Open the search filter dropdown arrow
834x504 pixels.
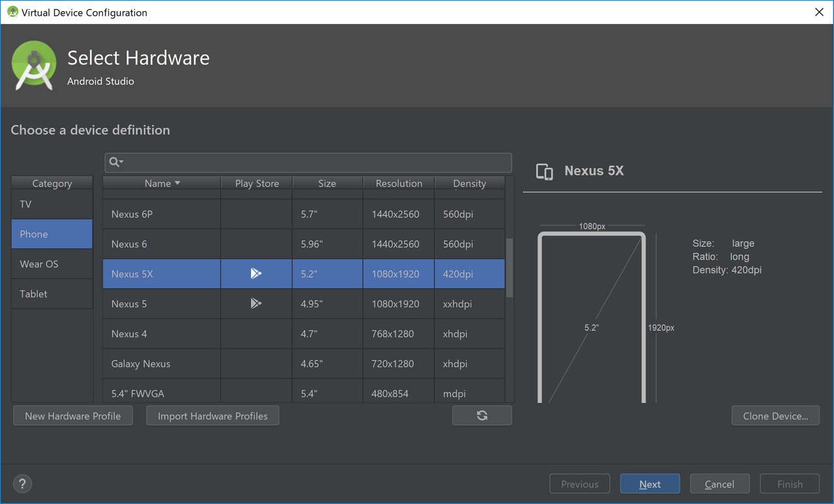[x=121, y=163]
